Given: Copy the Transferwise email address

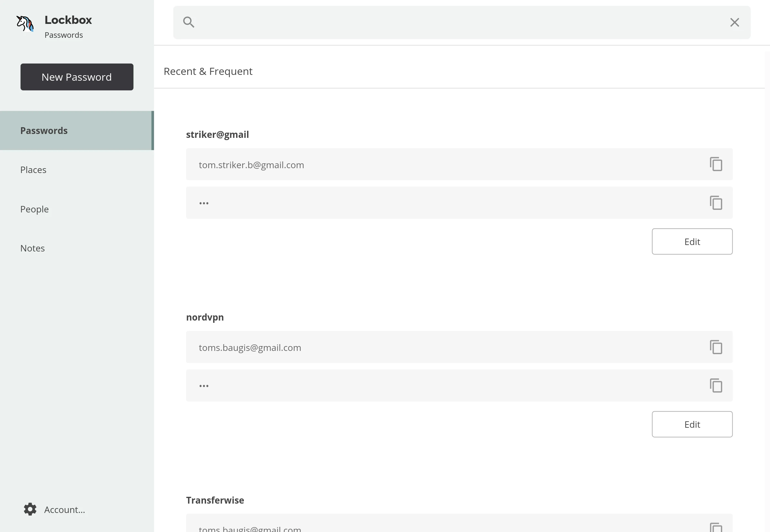Looking at the screenshot, I should [716, 528].
